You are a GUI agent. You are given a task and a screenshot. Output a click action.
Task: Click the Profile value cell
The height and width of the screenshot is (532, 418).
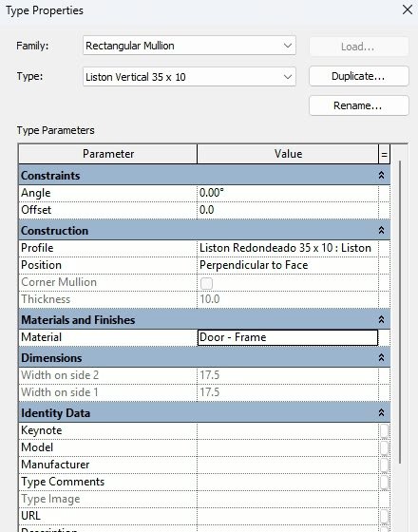288,248
